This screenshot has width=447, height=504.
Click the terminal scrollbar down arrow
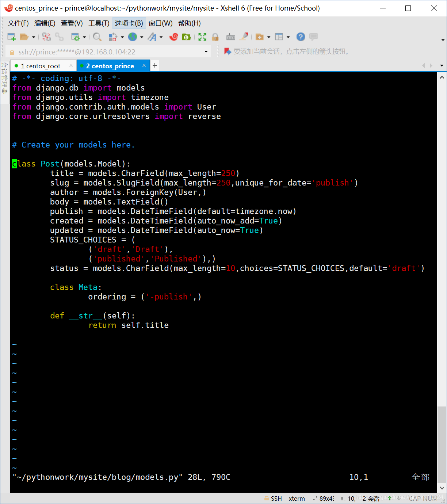click(x=442, y=488)
